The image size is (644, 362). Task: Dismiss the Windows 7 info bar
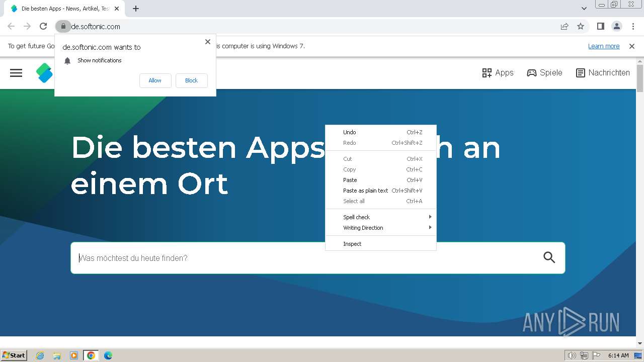coord(632,46)
